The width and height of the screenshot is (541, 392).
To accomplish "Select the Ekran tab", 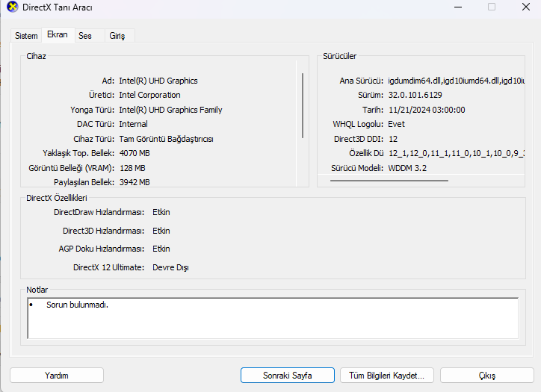I will pos(58,34).
